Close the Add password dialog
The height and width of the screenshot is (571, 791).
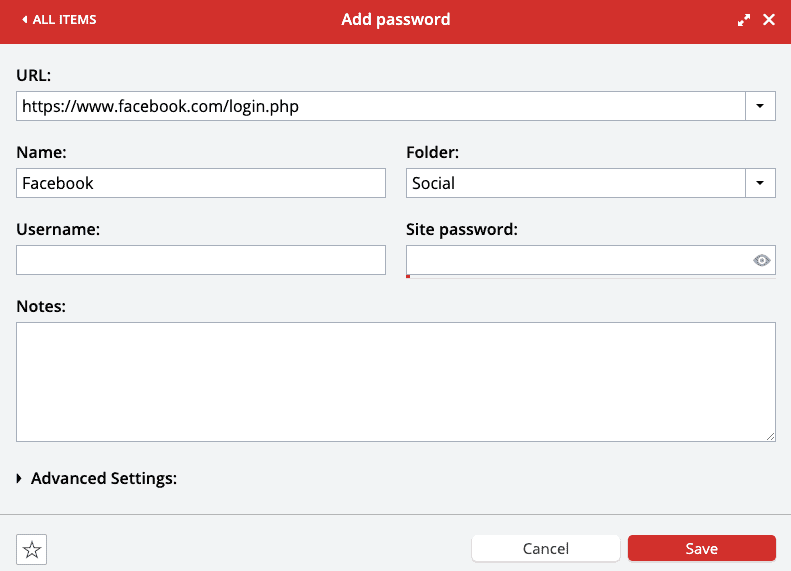769,20
